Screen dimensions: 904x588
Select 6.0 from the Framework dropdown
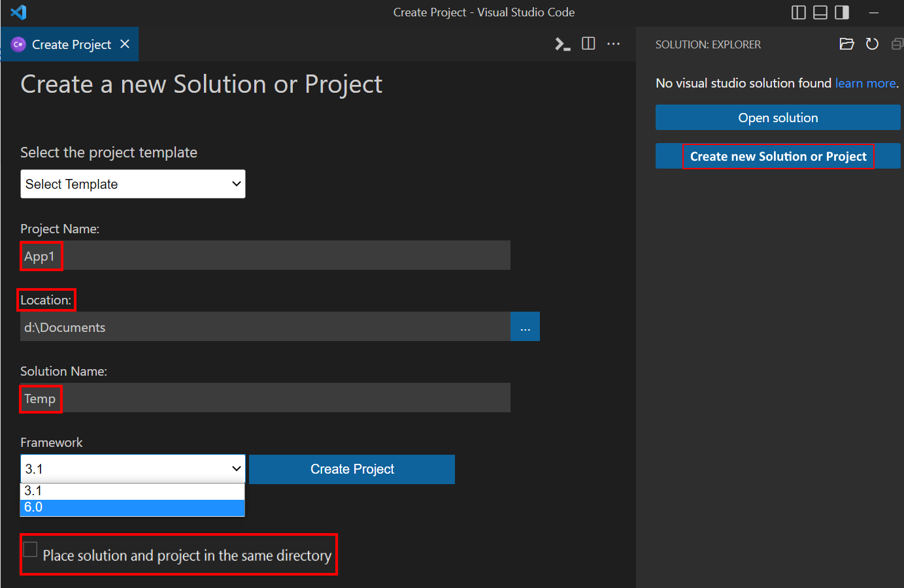click(x=133, y=507)
